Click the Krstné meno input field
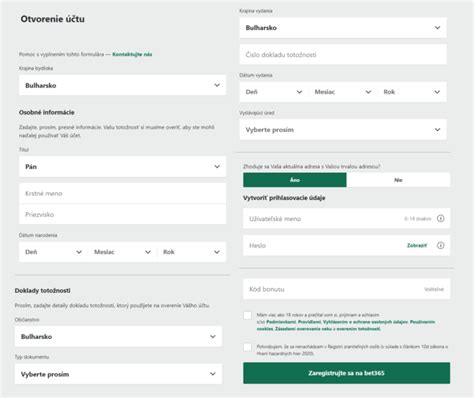The height and width of the screenshot is (398, 474). 122,193
